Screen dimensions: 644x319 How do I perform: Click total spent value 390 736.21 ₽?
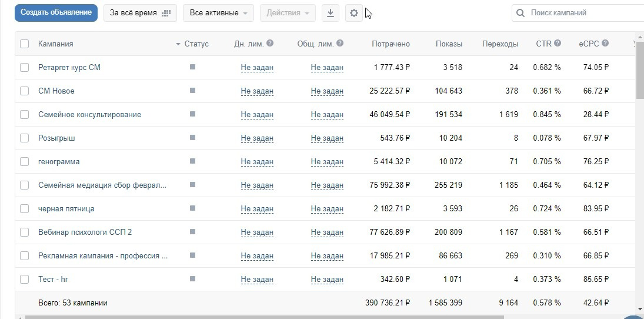[388, 303]
